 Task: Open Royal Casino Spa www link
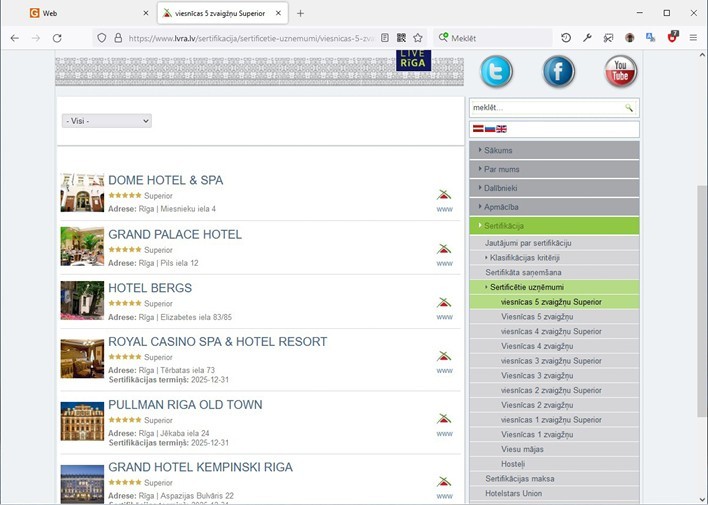444,371
